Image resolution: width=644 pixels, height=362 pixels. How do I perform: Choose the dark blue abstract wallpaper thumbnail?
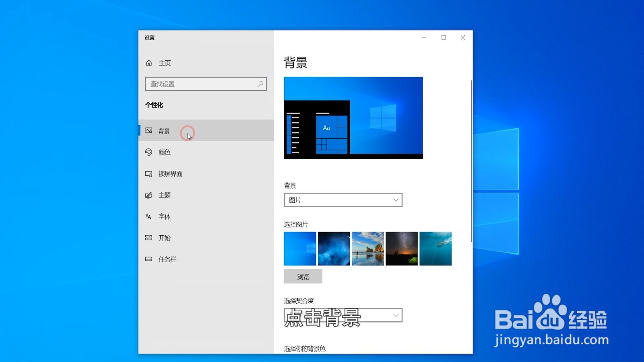point(334,249)
